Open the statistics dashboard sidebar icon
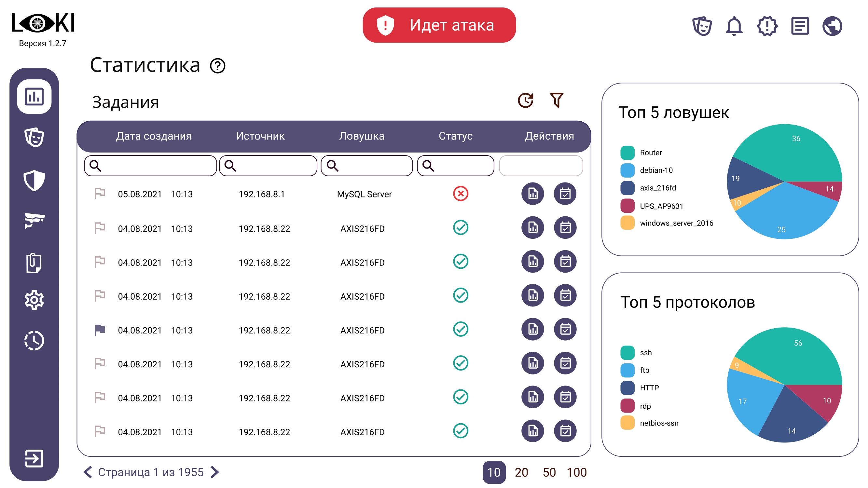Image resolution: width=868 pixels, height=488 pixels. [34, 97]
